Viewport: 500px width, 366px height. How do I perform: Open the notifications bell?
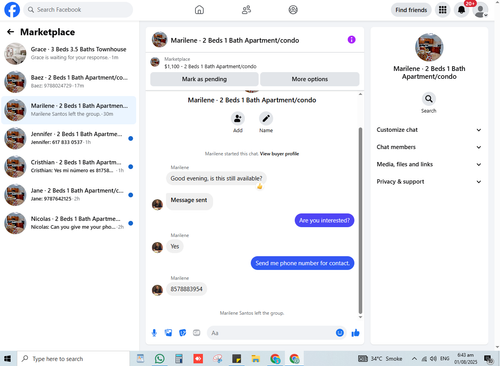[461, 10]
